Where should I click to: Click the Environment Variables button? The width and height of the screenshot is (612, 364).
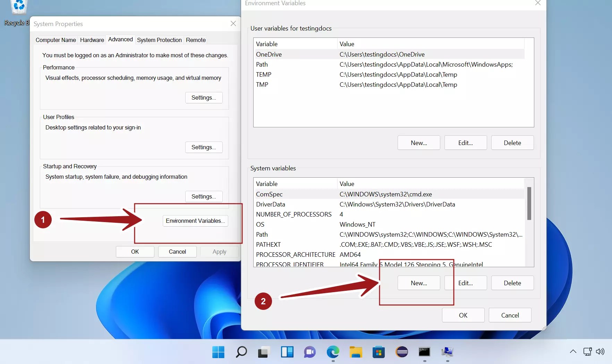pos(195,221)
